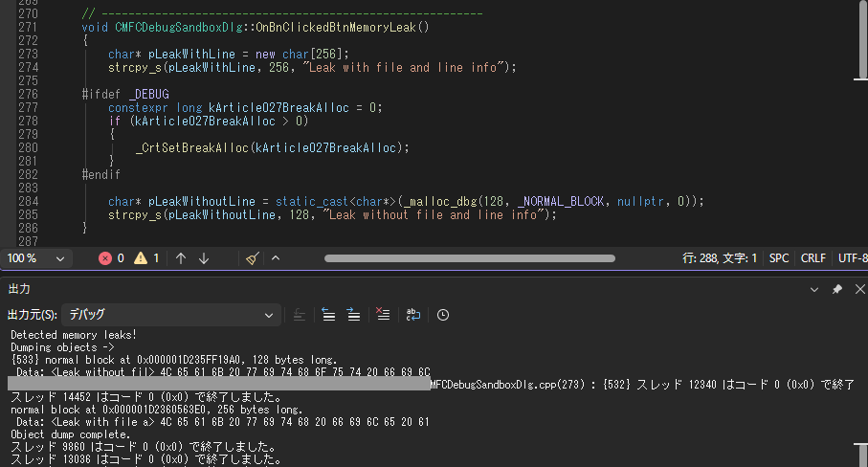
Task: Click line number 273 in the gutter
Action: [x=29, y=54]
